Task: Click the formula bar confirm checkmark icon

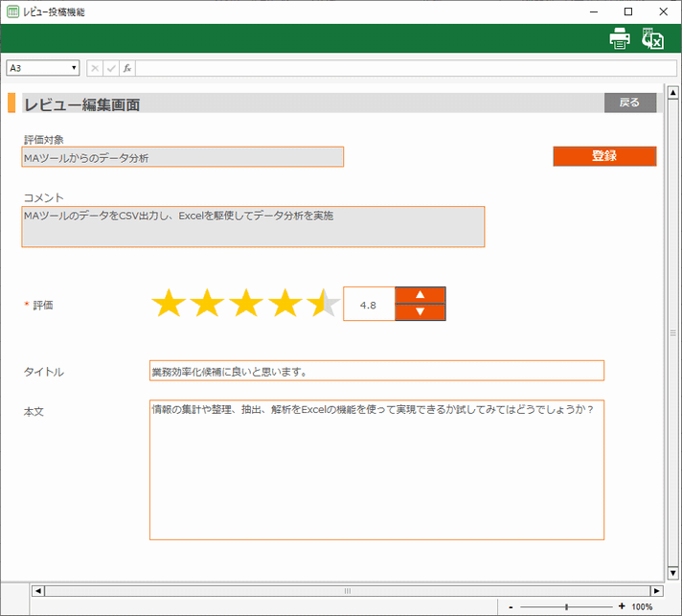Action: (x=111, y=69)
